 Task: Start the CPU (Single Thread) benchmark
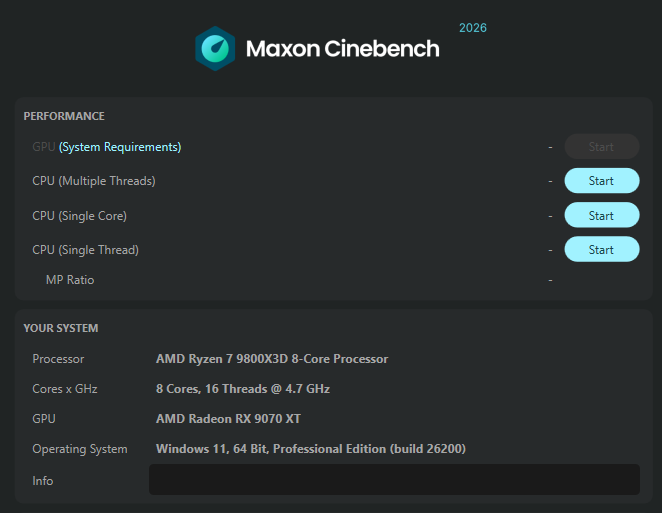pyautogui.click(x=602, y=250)
